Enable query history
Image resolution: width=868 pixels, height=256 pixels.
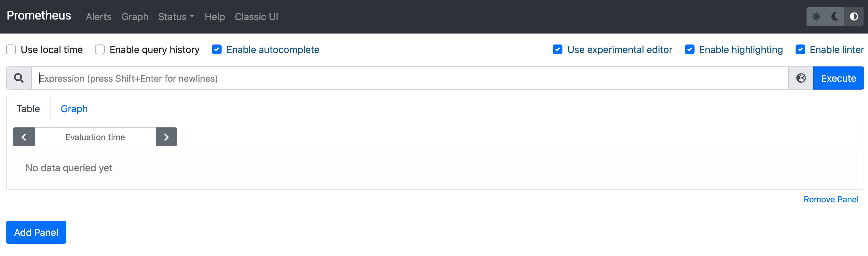(100, 50)
